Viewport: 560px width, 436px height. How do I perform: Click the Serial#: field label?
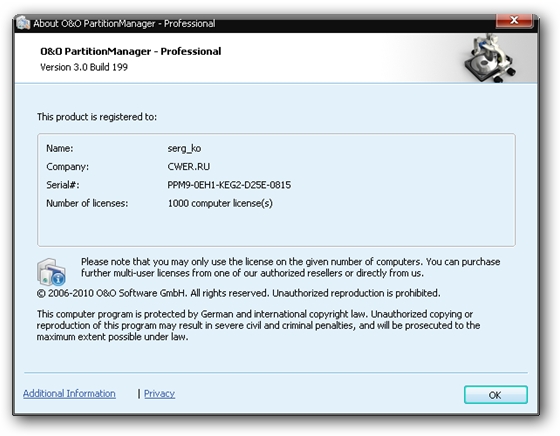(63, 185)
